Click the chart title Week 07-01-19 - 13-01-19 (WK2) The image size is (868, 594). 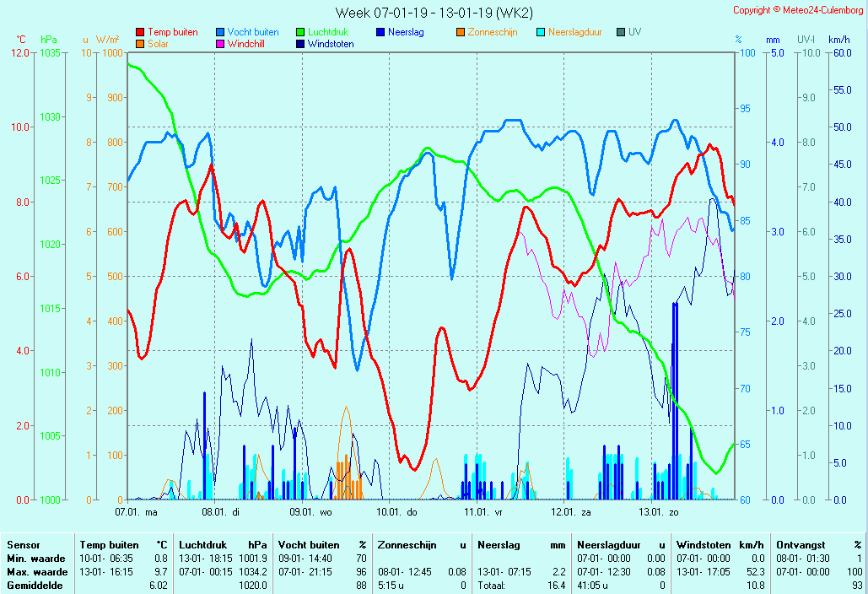click(x=434, y=12)
